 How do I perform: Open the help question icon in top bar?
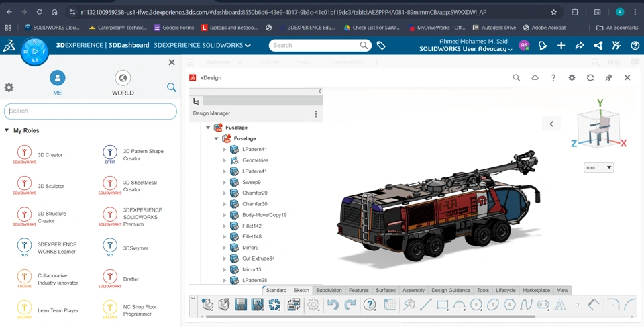(635, 46)
